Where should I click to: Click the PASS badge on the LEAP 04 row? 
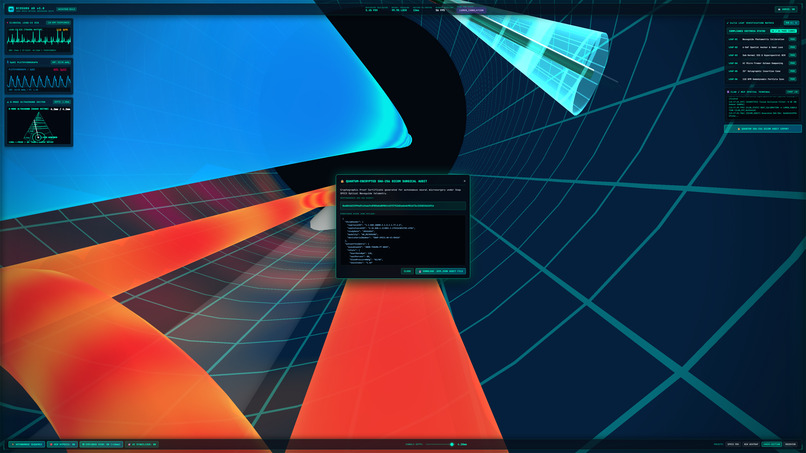(792, 63)
